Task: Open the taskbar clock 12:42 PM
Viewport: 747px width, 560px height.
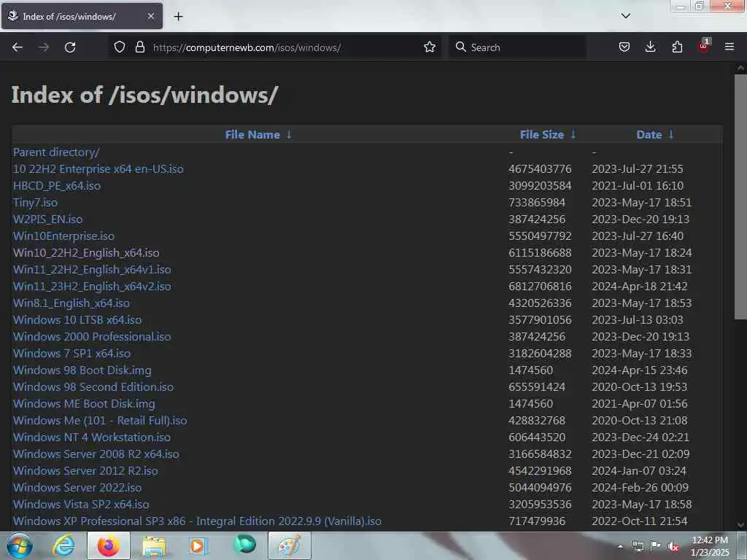Action: click(x=710, y=546)
